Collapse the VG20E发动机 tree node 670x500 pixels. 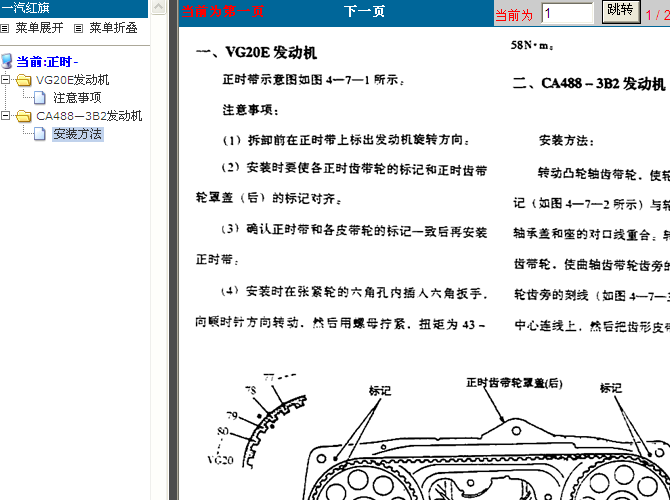click(x=6, y=79)
